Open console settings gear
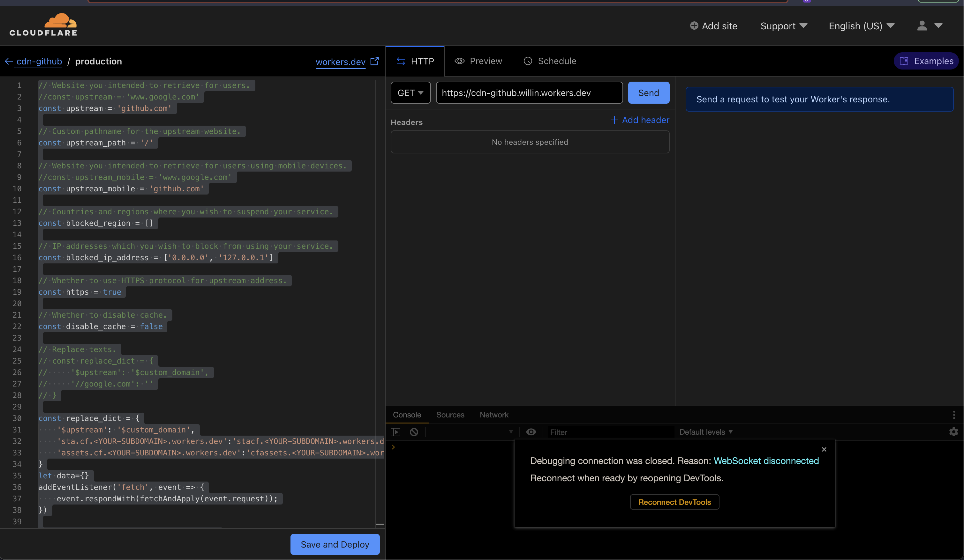Viewport: 964px width, 560px height. pyautogui.click(x=953, y=432)
